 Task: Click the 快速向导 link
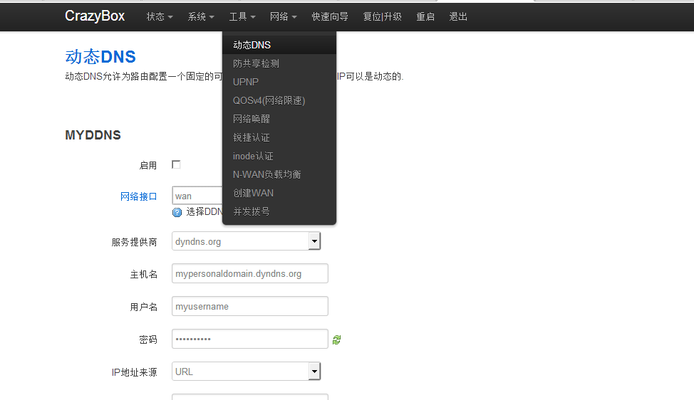point(330,17)
